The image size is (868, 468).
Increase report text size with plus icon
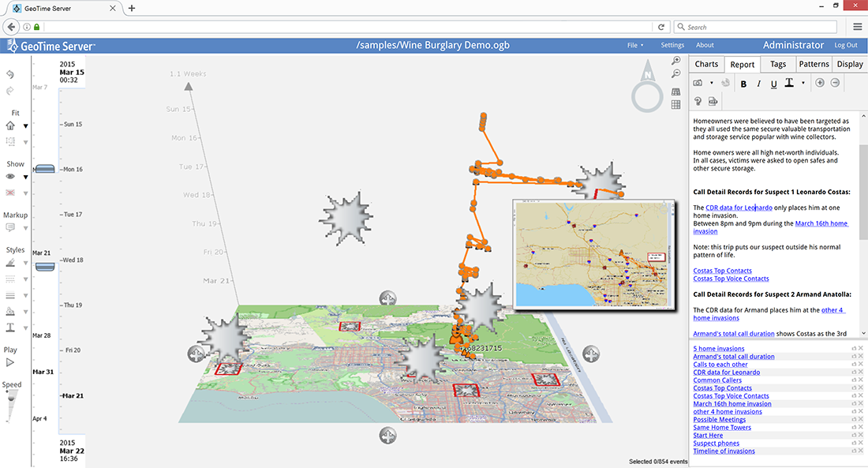(820, 83)
